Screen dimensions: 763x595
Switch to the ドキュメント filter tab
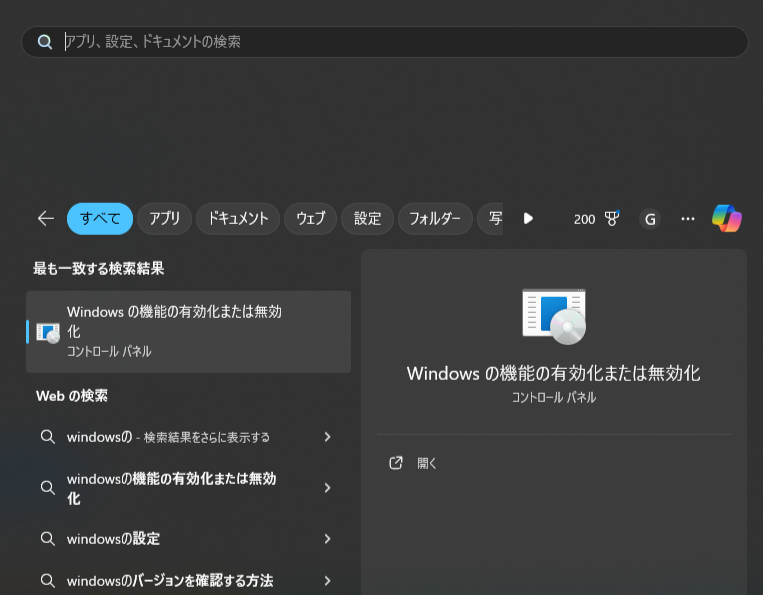coord(237,218)
